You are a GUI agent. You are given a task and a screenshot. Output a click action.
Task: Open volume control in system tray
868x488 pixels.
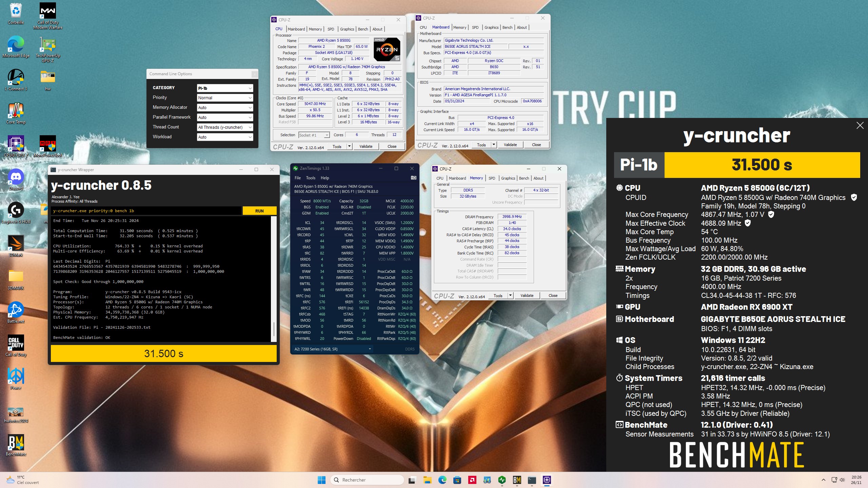tap(842, 480)
